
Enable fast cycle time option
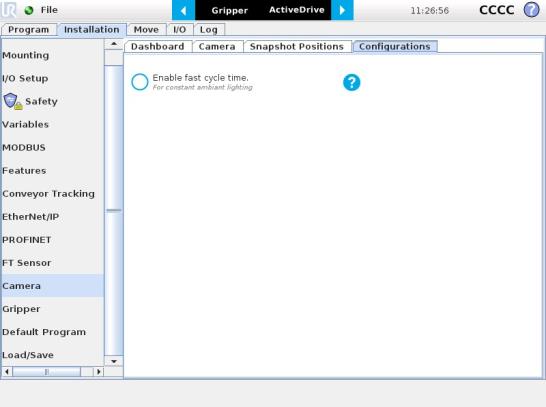(x=140, y=82)
